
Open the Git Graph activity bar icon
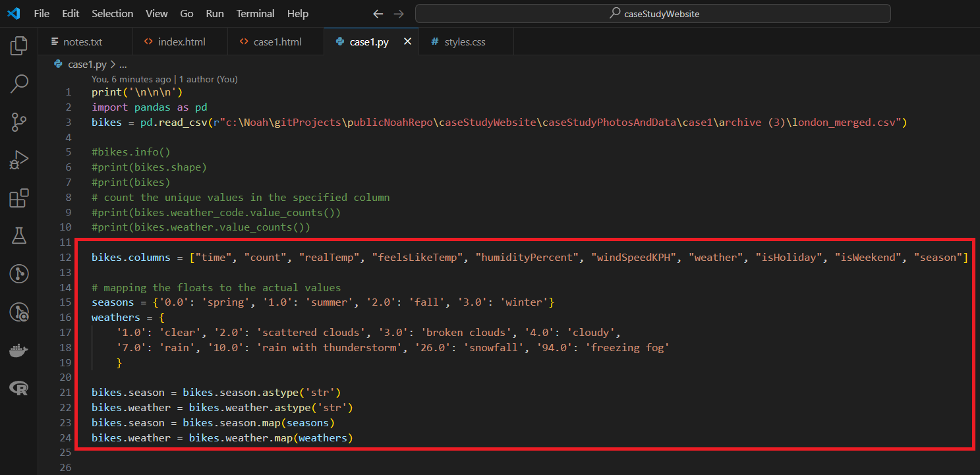pos(19,274)
